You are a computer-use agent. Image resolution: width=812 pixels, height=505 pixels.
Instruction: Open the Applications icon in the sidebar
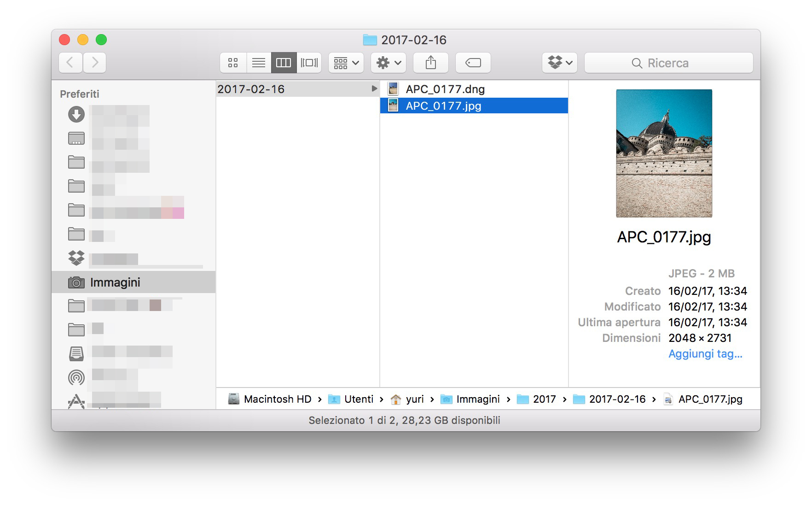pos(76,402)
